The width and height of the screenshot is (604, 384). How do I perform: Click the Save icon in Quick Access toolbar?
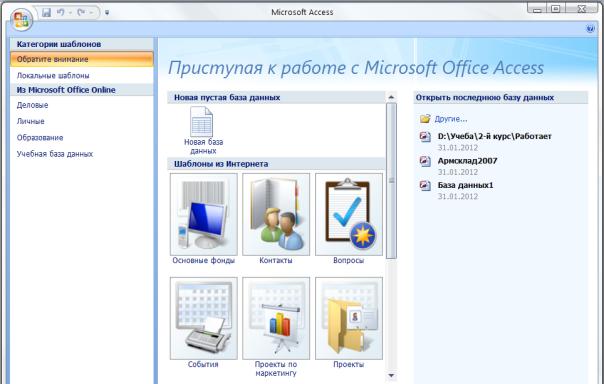click(46, 12)
